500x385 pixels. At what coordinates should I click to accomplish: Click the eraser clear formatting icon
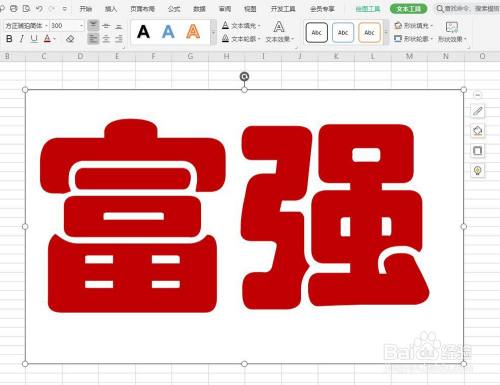point(70,39)
